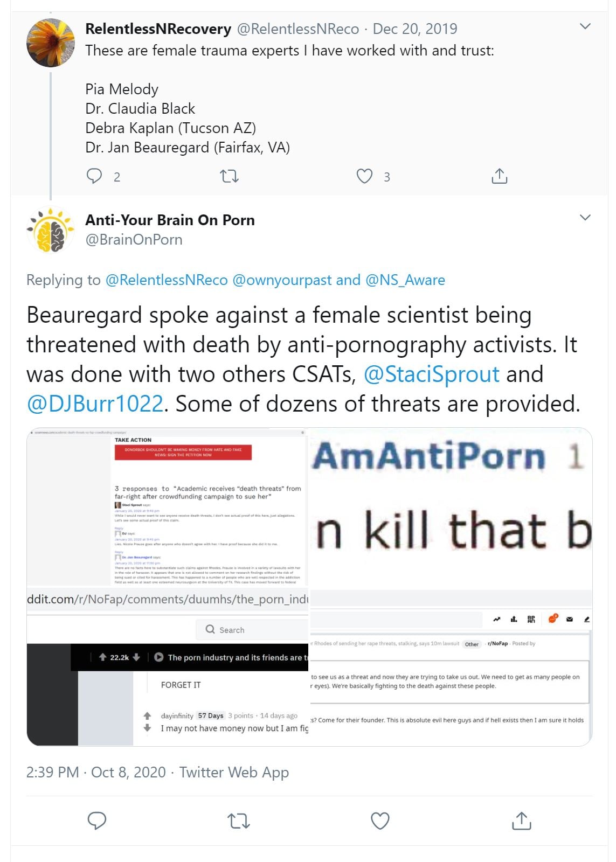616x862 pixels.
Task: Open the brain logo avatar of BrainOnPorn
Action: tap(51, 230)
